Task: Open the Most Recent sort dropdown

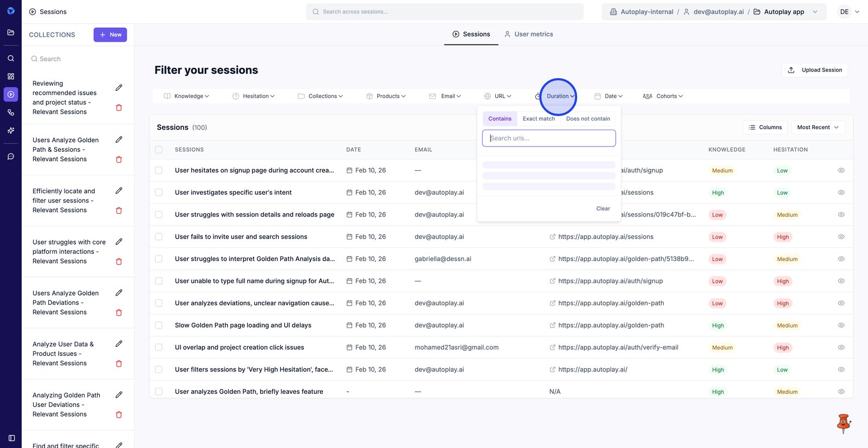Action: 818,127
